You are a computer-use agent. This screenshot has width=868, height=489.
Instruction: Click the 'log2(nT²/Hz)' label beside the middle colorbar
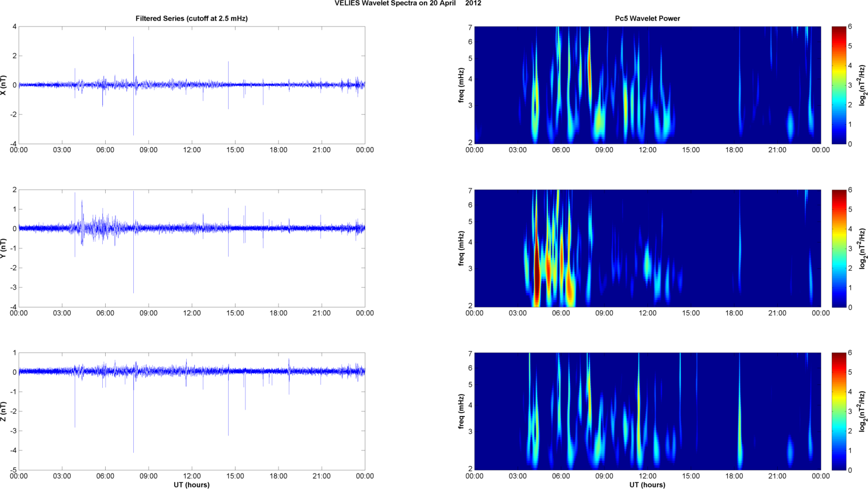(862, 248)
